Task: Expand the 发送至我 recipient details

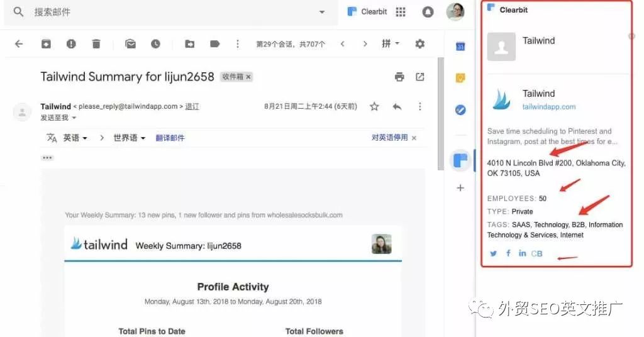Action: click(58, 118)
